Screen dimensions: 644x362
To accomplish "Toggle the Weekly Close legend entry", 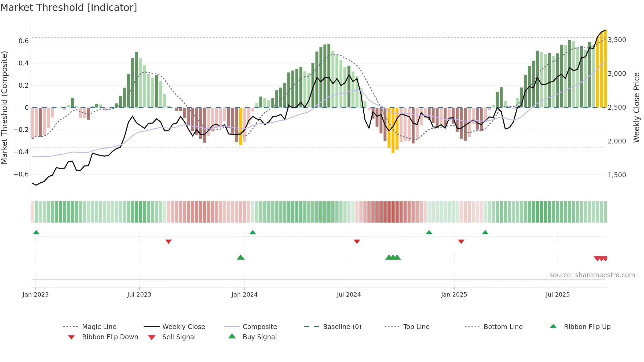I will pyautogui.click(x=174, y=327).
